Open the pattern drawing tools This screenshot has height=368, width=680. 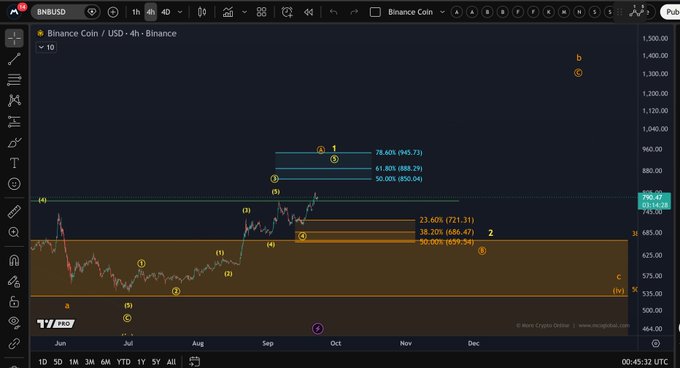click(x=14, y=101)
